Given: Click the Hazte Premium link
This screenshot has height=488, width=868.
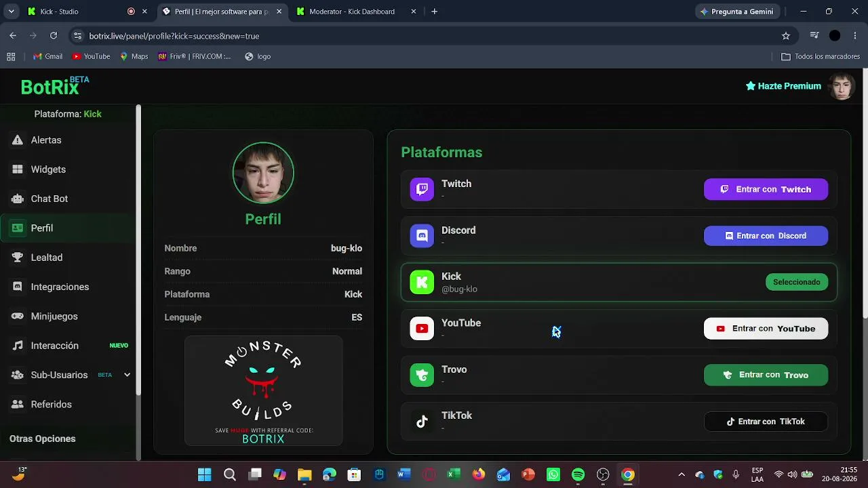Looking at the screenshot, I should click(x=783, y=86).
